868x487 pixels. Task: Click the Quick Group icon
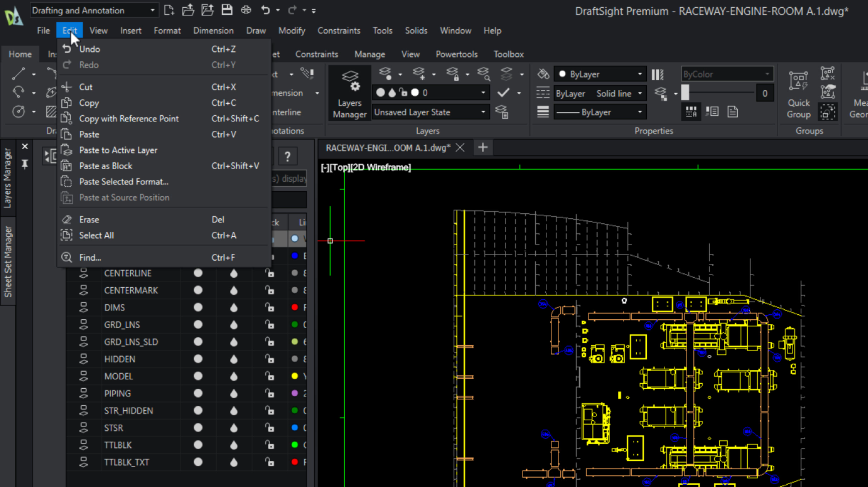(x=798, y=94)
